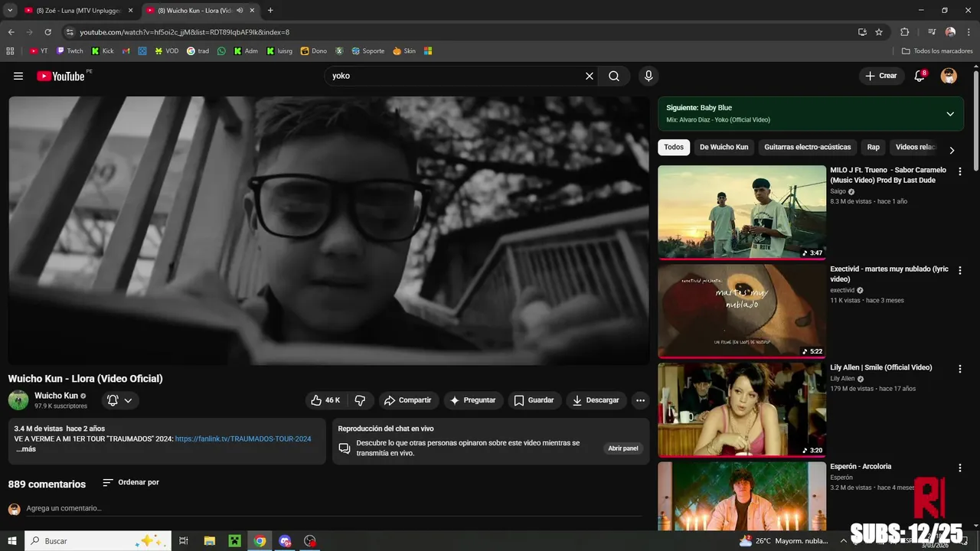Open the live chat replay with Abrir panel
Viewport: 980px width, 551px height.
point(623,448)
